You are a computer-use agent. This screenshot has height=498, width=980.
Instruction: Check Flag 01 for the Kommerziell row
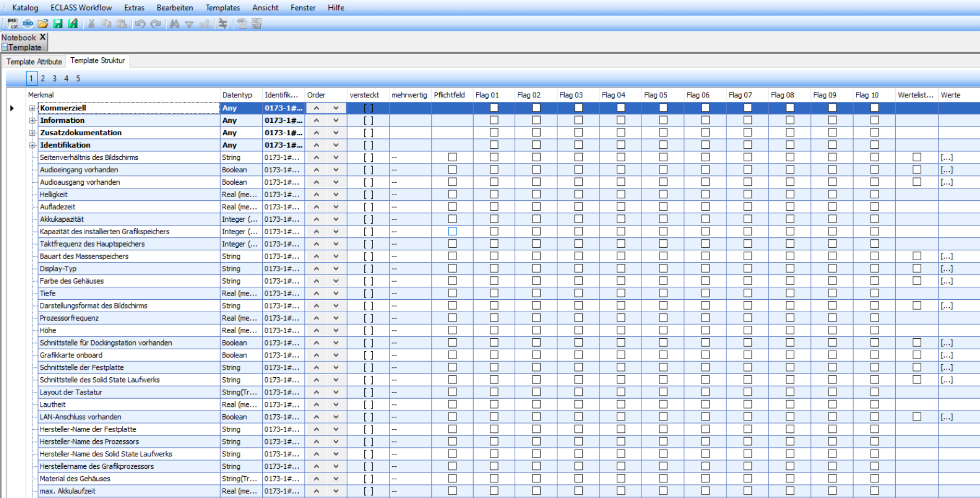(494, 108)
